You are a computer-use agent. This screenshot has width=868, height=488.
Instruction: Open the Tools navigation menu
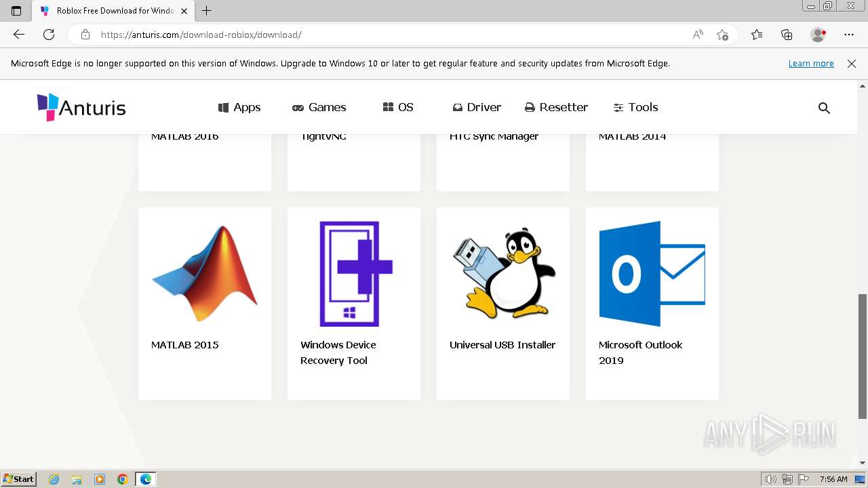tap(635, 107)
